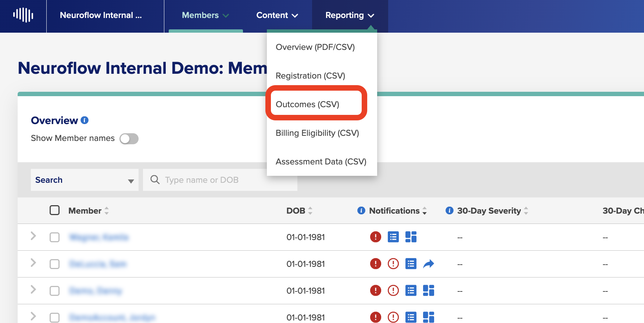This screenshot has width=644, height=323.
Task: Select Overview (PDF/CSV) from Reporting menu
Action: [315, 47]
